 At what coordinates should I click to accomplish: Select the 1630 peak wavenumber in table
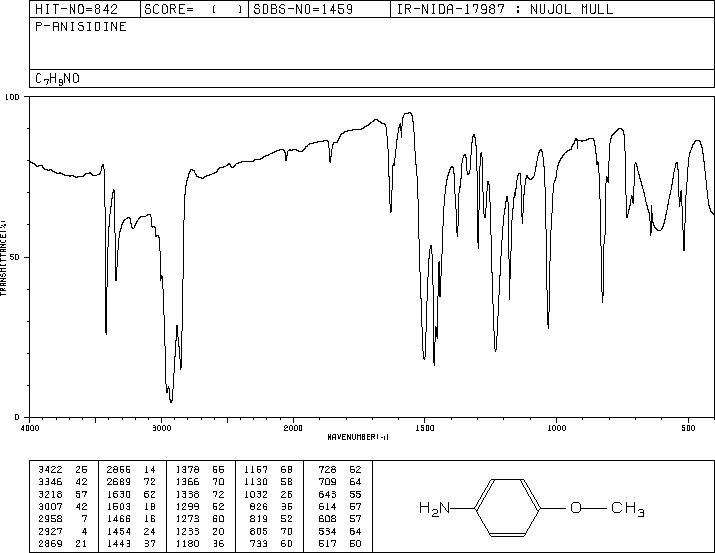119,494
